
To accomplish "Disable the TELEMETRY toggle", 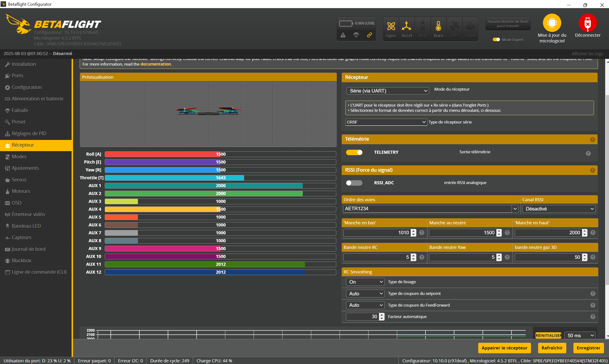I will point(354,152).
